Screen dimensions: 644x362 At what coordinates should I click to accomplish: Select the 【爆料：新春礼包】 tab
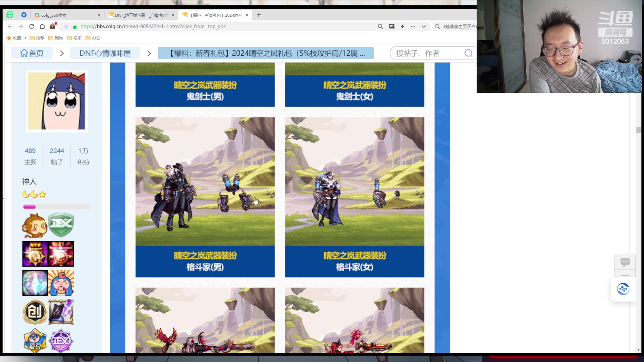tap(215, 15)
